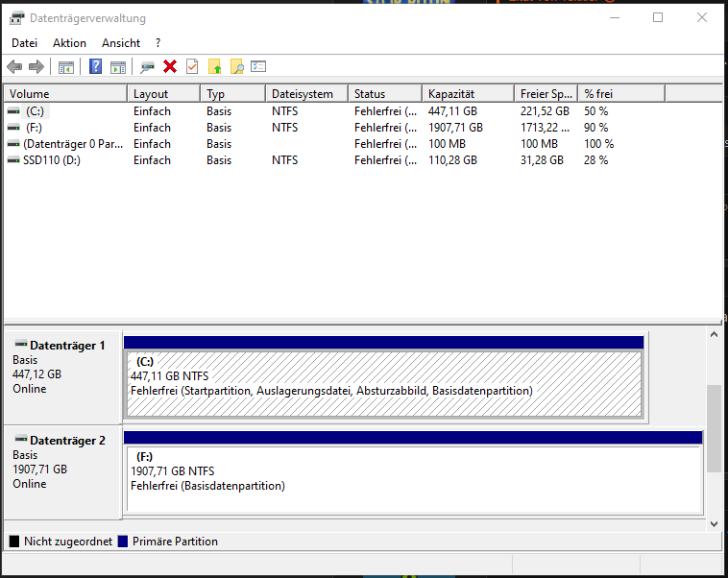Viewport: 728px width, 578px height.
Task: Sort by the % frei column header
Action: click(621, 94)
